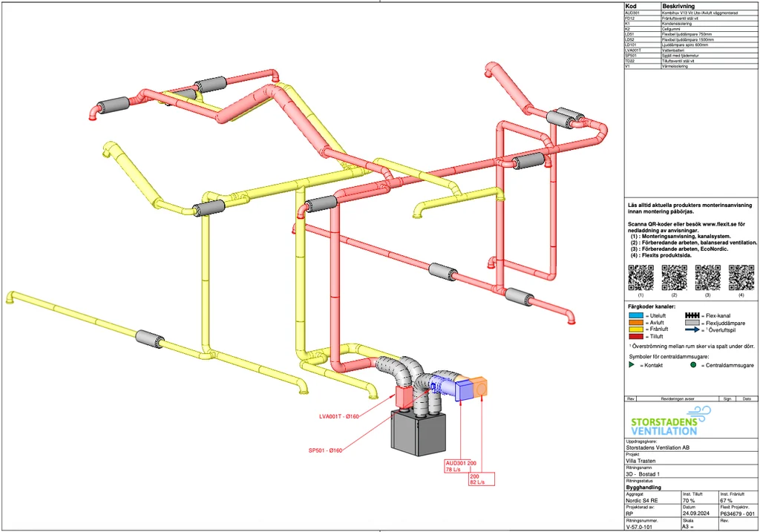Click the 'SP501 - Ø160' label
The height and width of the screenshot is (532, 760).
[x=325, y=450]
